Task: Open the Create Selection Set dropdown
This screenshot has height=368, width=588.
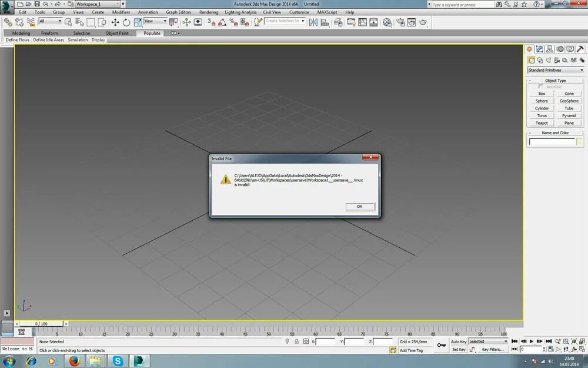Action: (x=285, y=21)
